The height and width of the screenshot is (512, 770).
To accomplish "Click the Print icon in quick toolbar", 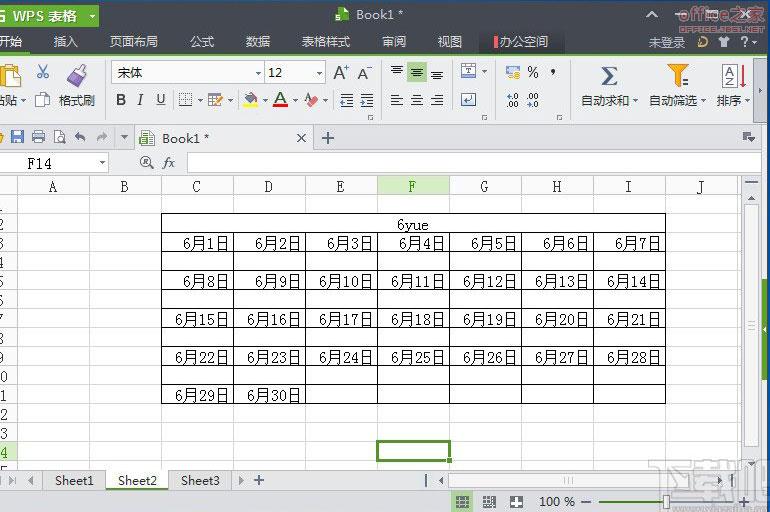I will (38, 136).
